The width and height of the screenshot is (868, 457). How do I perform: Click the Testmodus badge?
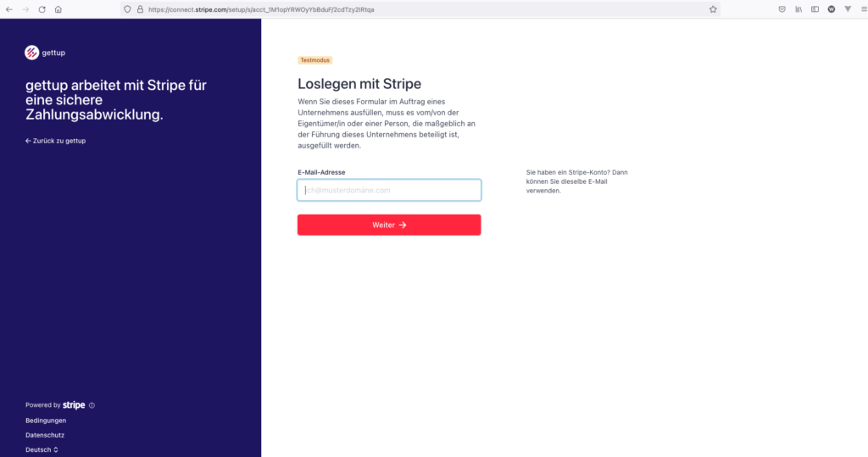point(315,60)
